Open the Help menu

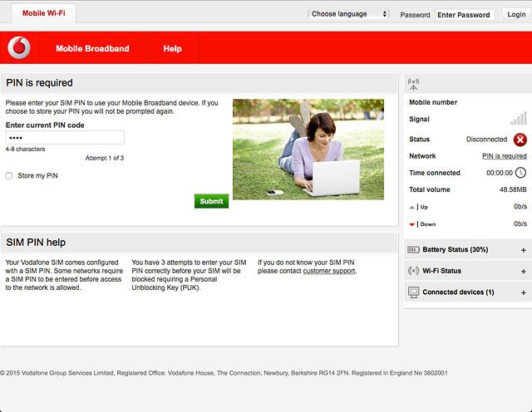pos(172,49)
